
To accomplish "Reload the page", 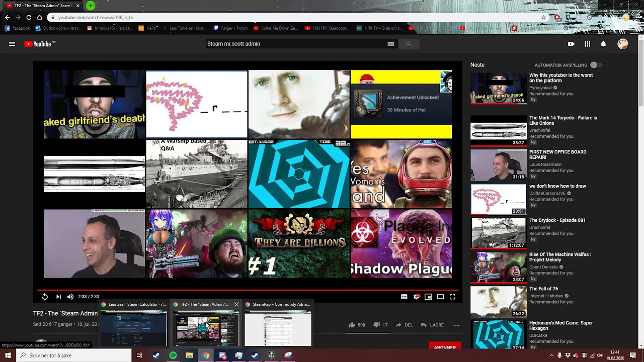I will [29, 18].
